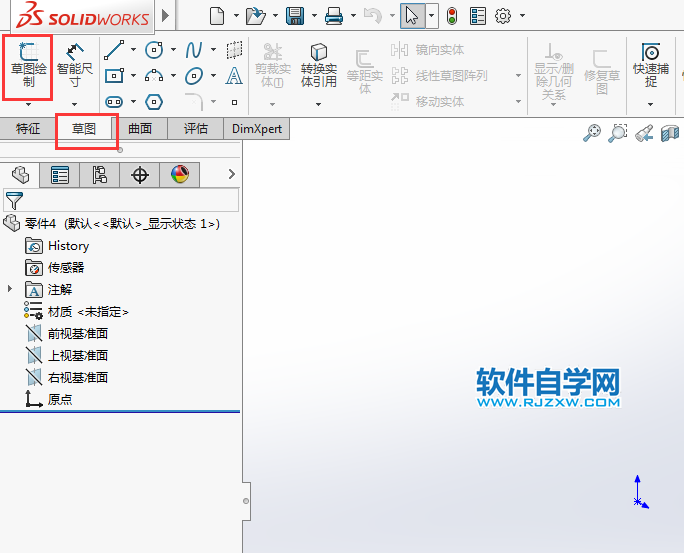The image size is (684, 553).
Task: Click the Select cursor tool
Action: coord(412,16)
